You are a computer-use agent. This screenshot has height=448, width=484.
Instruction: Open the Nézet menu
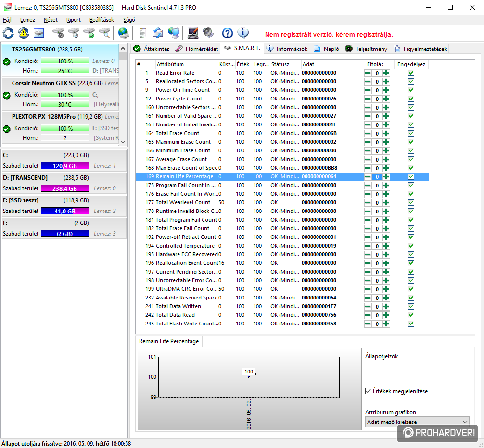pos(51,20)
